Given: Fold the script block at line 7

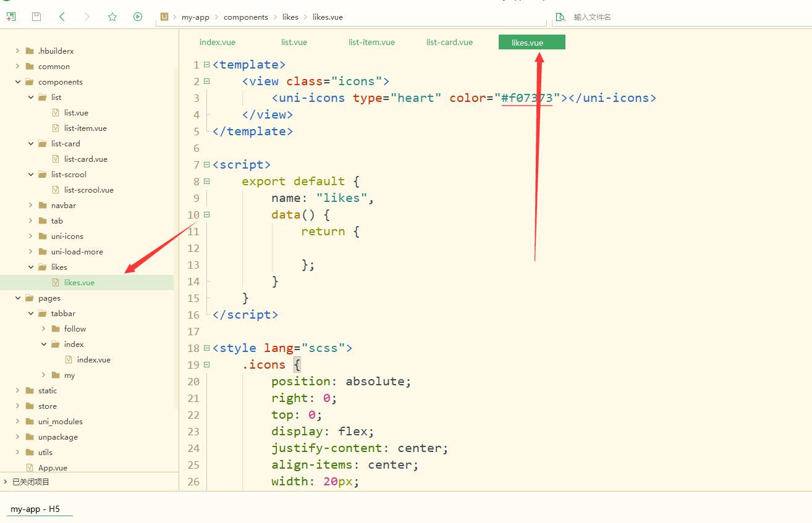Looking at the screenshot, I should point(206,164).
